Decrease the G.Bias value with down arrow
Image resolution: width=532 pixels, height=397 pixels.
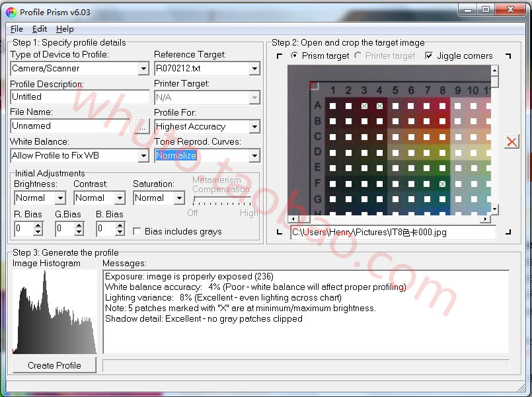[79, 233]
